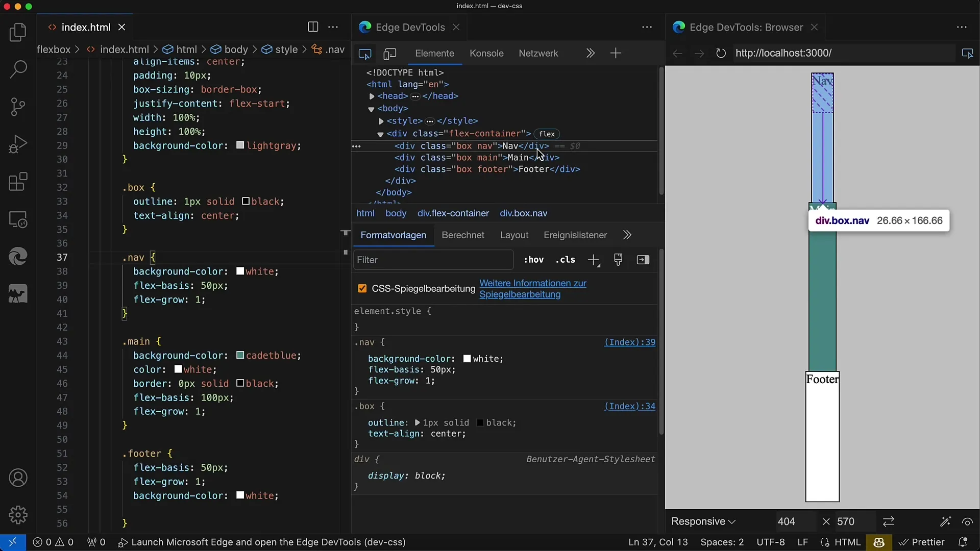Click the errors and warnings status entry
The height and width of the screenshot is (551, 980).
click(53, 542)
